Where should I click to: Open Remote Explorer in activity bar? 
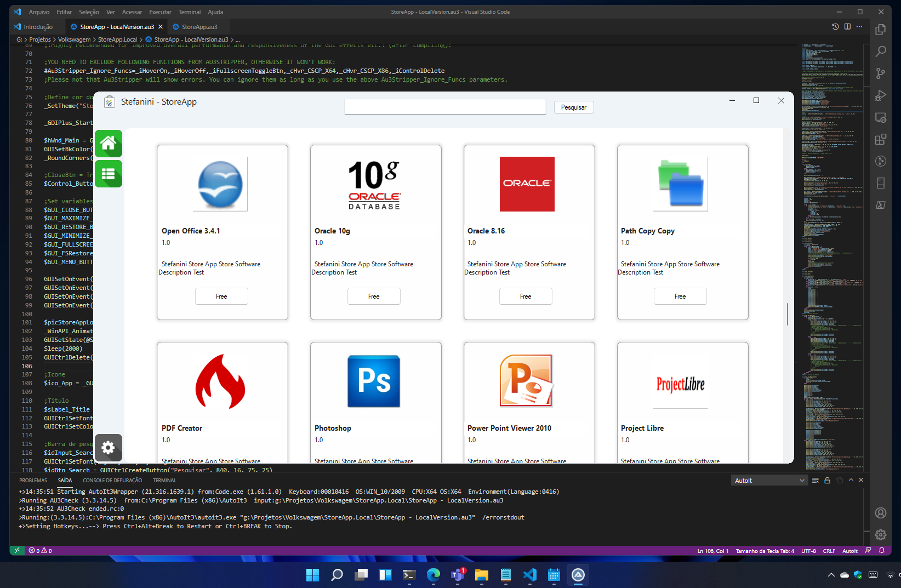click(881, 117)
